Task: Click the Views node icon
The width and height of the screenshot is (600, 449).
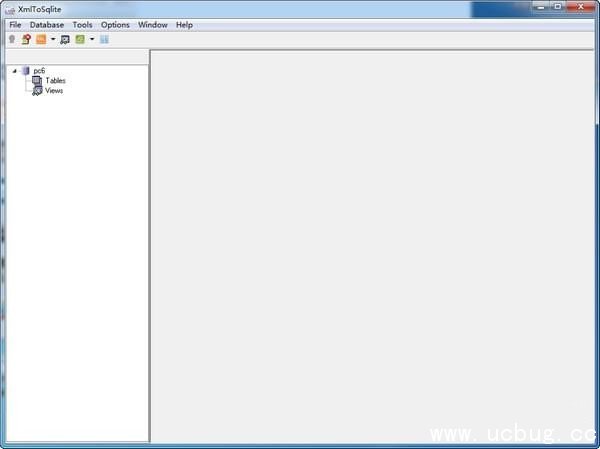Action: click(37, 91)
